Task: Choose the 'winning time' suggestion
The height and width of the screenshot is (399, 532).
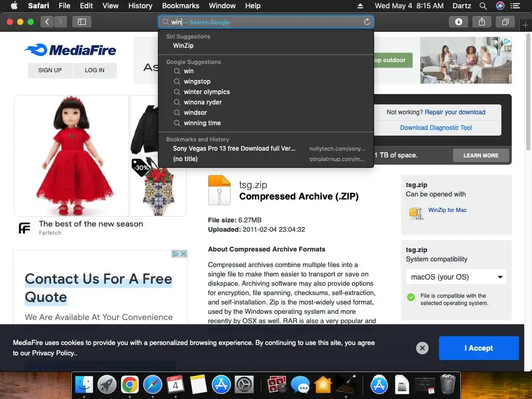Action: point(266,123)
